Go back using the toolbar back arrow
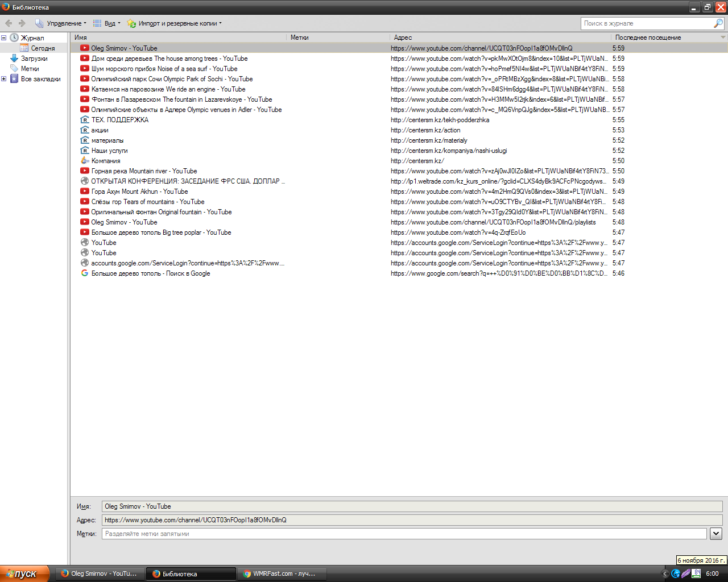The image size is (728, 582). point(9,23)
